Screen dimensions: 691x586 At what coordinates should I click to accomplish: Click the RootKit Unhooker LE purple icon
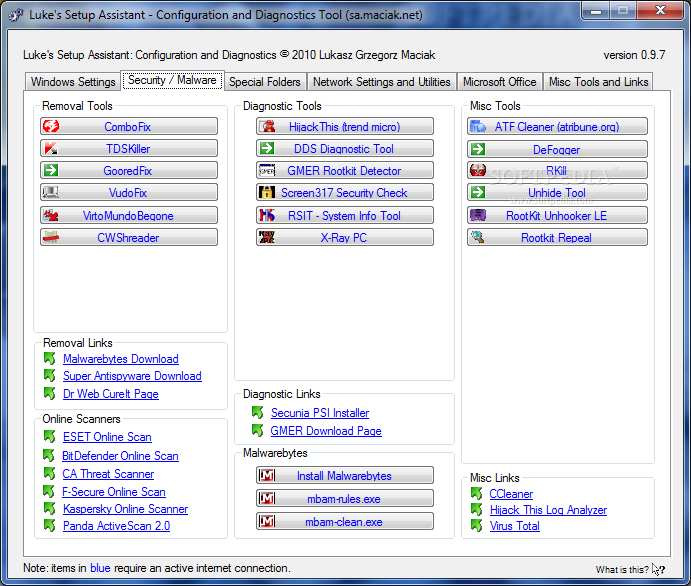(478, 215)
